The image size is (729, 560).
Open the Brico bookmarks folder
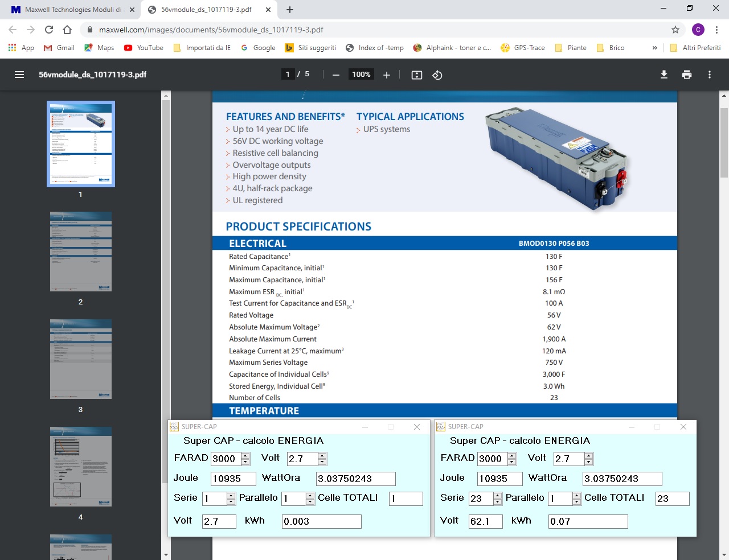pos(610,48)
